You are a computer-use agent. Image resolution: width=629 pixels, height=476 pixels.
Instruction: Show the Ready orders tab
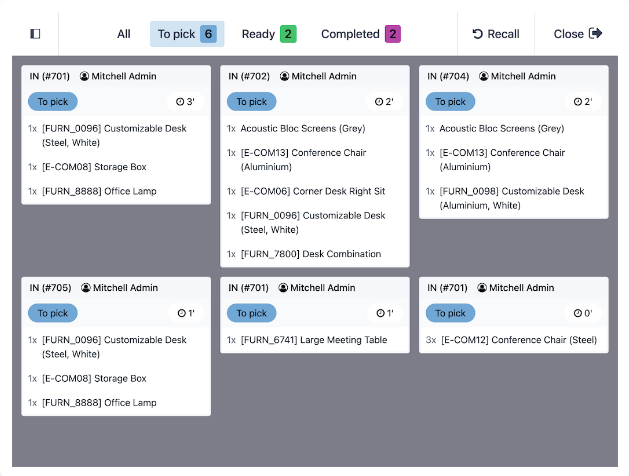258,34
